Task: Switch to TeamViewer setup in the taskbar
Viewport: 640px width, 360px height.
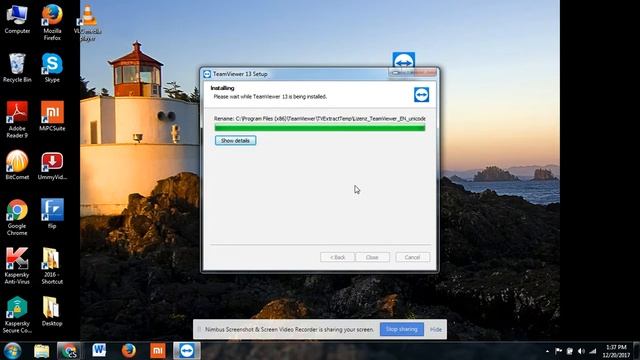Action: click(187, 351)
